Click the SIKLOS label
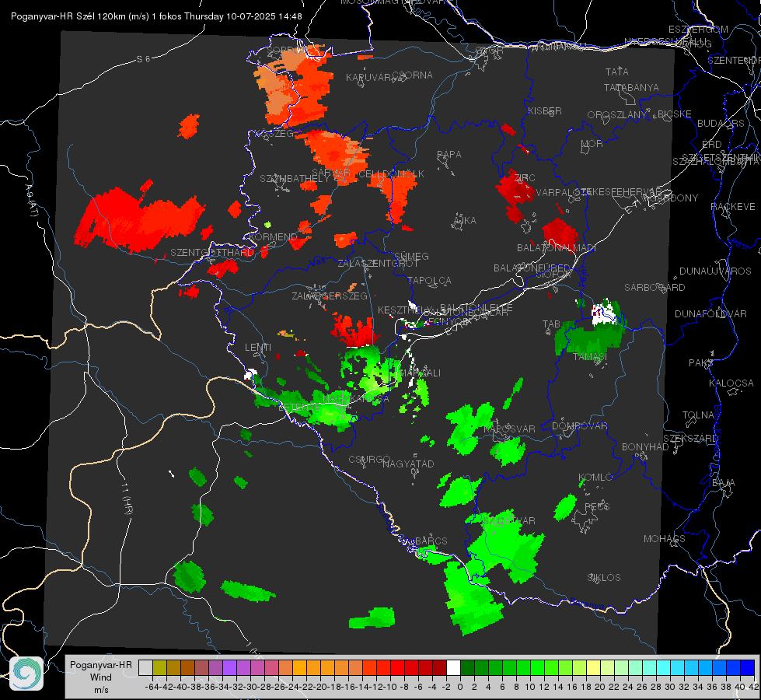 click(x=604, y=577)
